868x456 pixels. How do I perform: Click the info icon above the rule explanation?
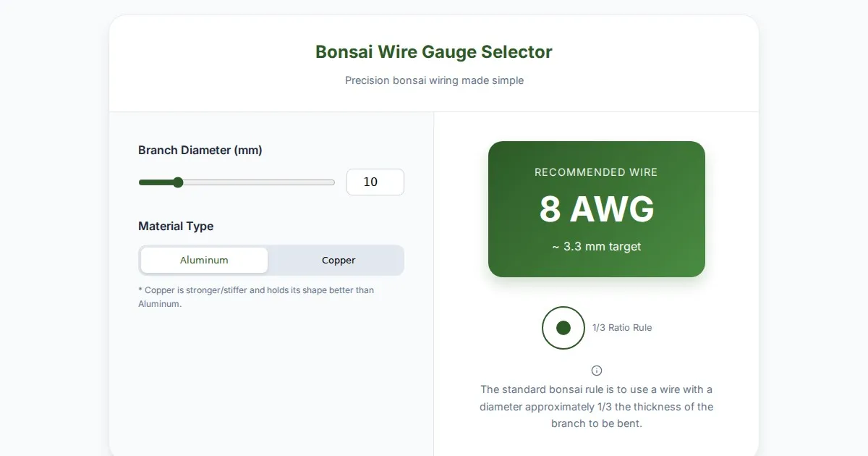click(597, 371)
